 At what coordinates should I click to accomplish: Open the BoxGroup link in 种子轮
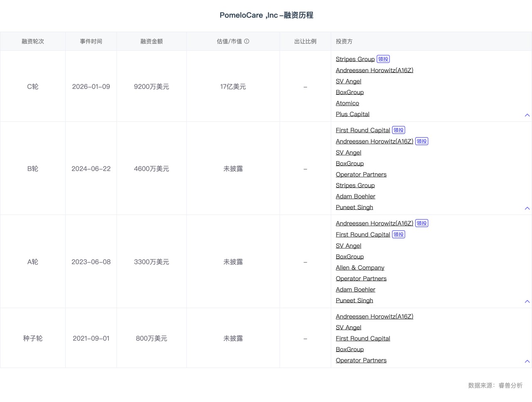click(350, 349)
